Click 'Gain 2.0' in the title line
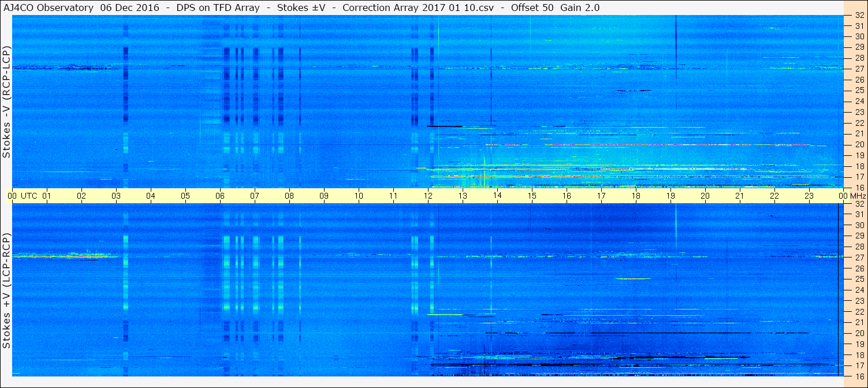This screenshot has width=868, height=388. [x=580, y=8]
